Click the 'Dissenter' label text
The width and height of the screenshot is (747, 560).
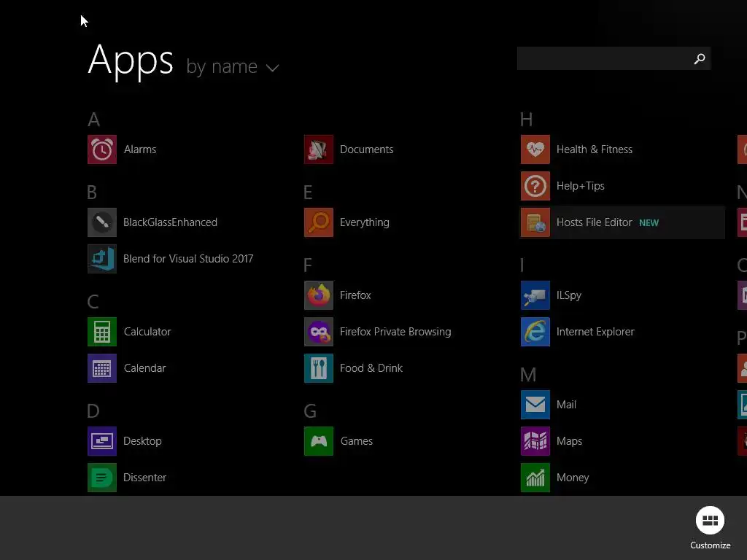click(x=145, y=478)
